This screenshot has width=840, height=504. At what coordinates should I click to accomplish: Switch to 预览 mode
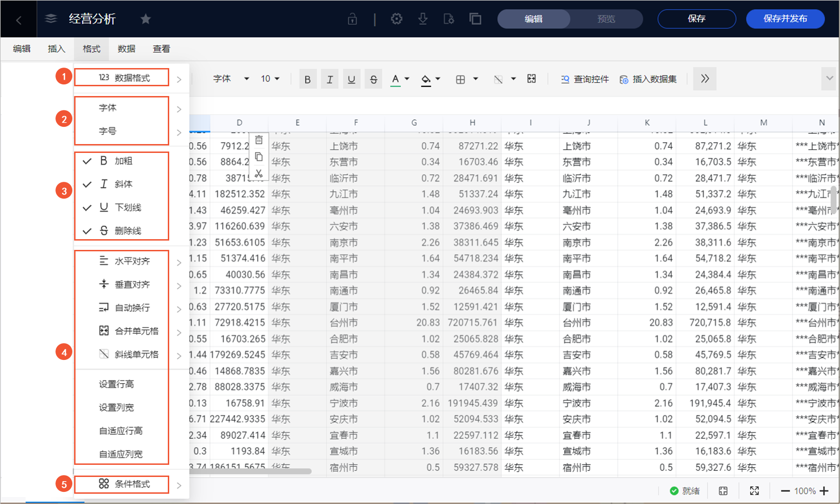[606, 19]
